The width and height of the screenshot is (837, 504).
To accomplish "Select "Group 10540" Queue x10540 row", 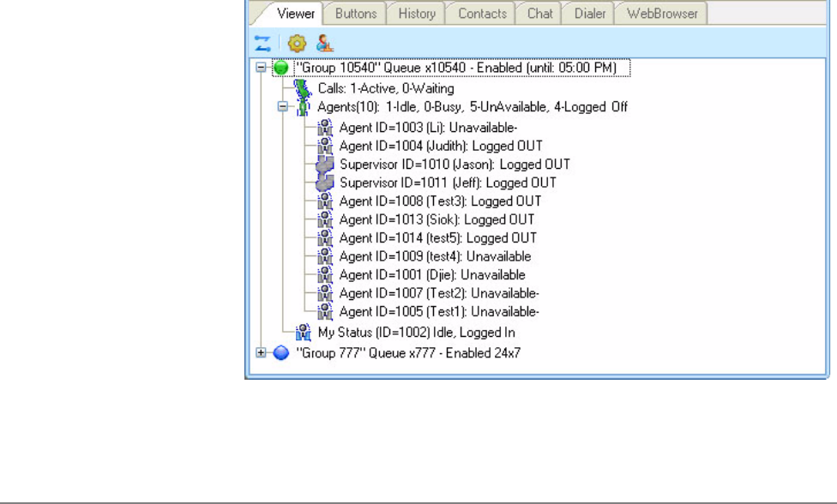I will pyautogui.click(x=456, y=68).
